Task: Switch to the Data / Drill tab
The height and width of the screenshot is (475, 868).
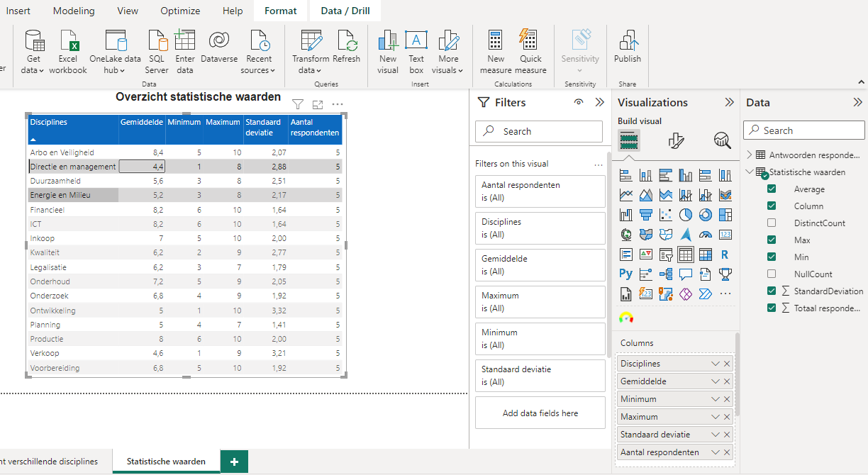Action: coord(345,11)
